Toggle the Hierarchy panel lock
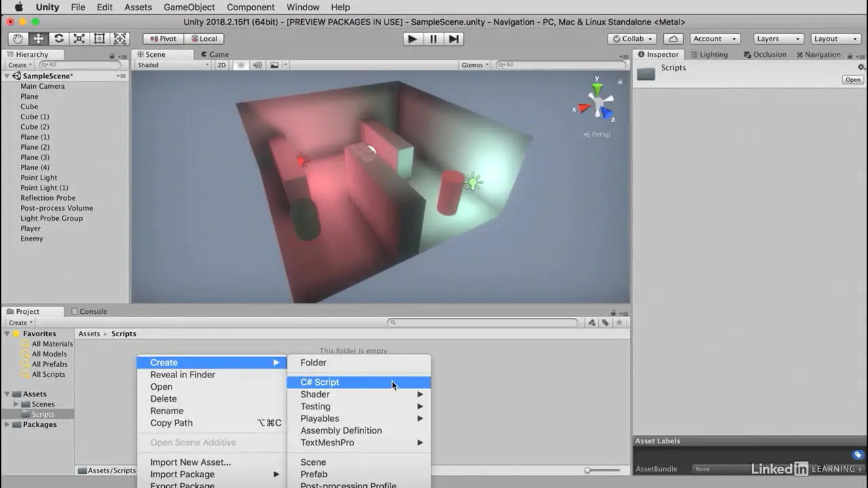 pyautogui.click(x=112, y=55)
